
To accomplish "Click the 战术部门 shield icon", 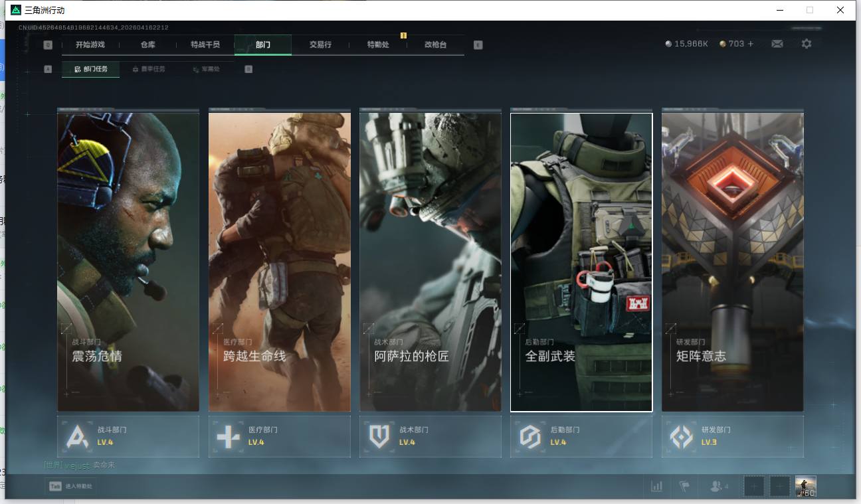I will 379,436.
